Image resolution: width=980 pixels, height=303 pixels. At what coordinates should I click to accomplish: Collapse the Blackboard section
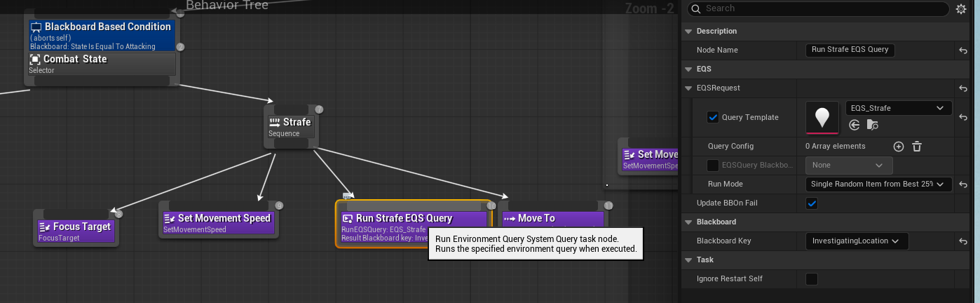click(689, 222)
